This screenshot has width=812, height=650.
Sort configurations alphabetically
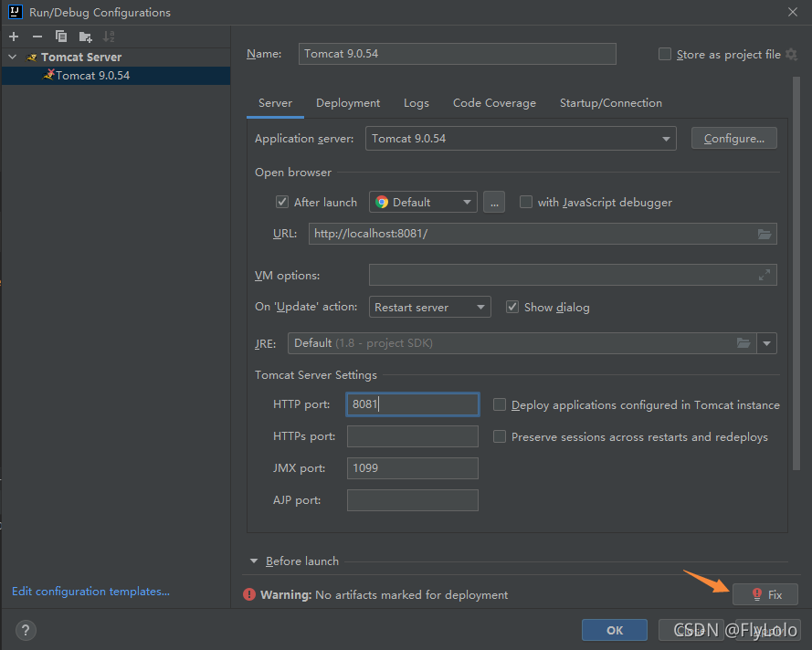click(108, 37)
